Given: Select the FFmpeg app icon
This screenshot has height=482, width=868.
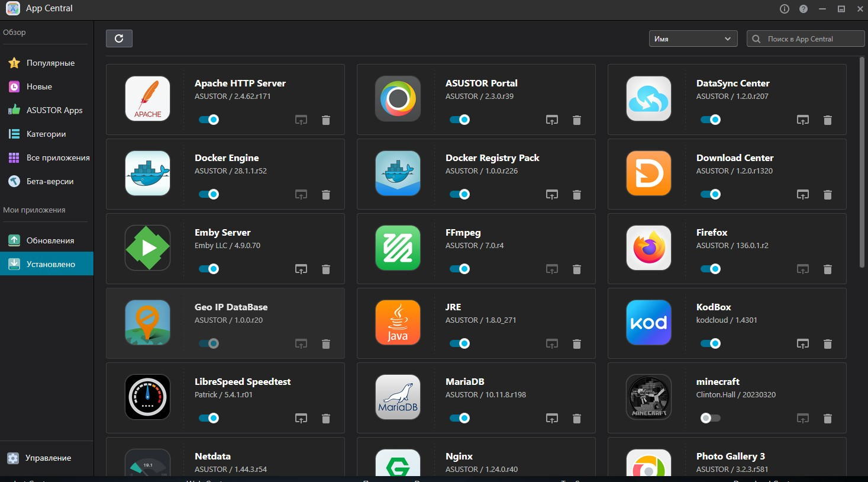Looking at the screenshot, I should [x=398, y=248].
